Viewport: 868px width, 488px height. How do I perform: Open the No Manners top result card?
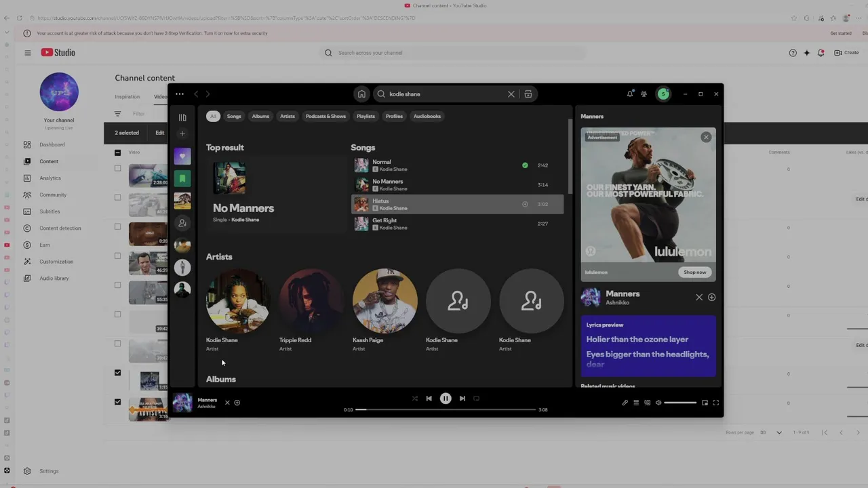(276, 195)
